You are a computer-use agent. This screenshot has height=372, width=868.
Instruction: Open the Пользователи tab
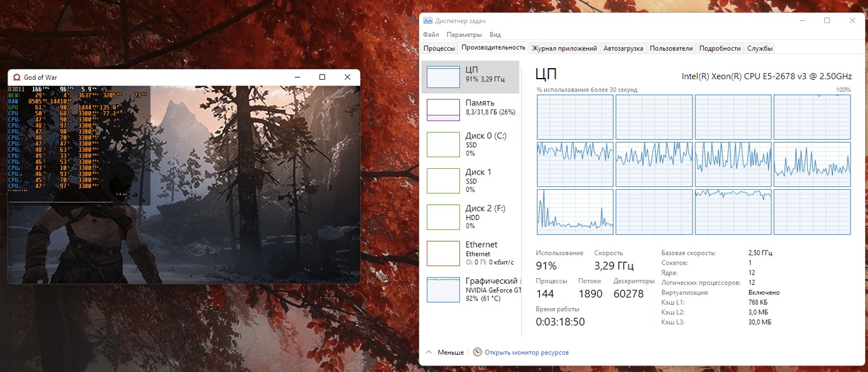coord(671,48)
